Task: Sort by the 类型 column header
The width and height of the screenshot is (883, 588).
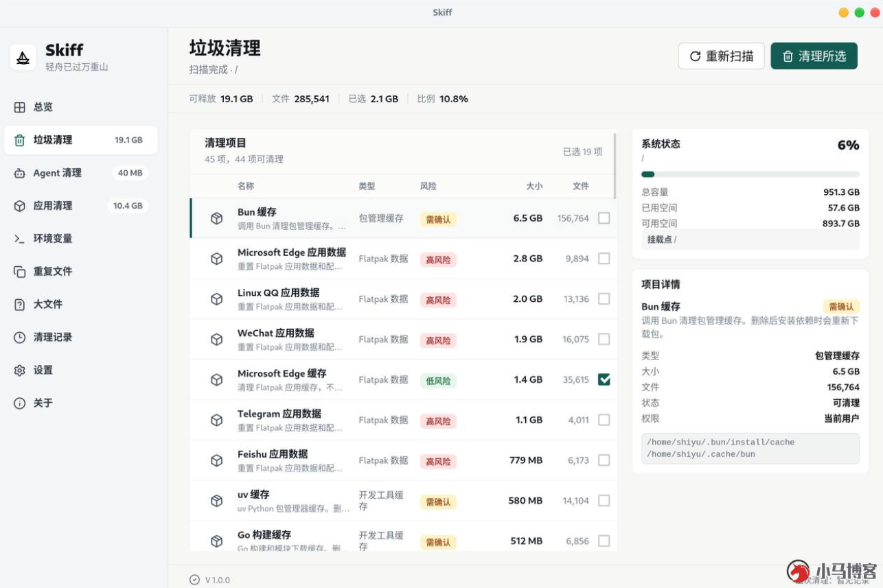Action: point(367,186)
